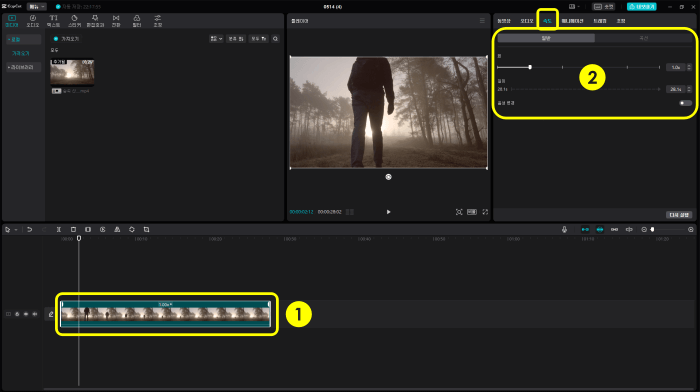Open the Adjustment tab in the top toolbar
This screenshot has width=700, height=392.
tap(158, 21)
